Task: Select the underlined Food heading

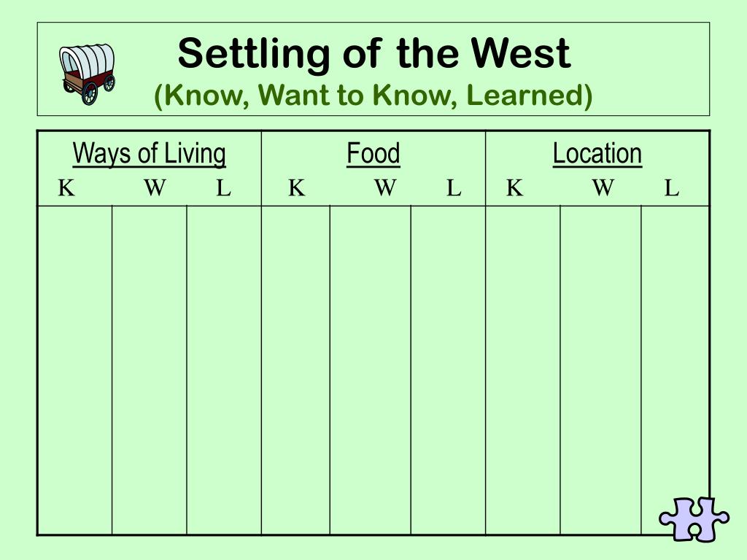Action: [373, 153]
